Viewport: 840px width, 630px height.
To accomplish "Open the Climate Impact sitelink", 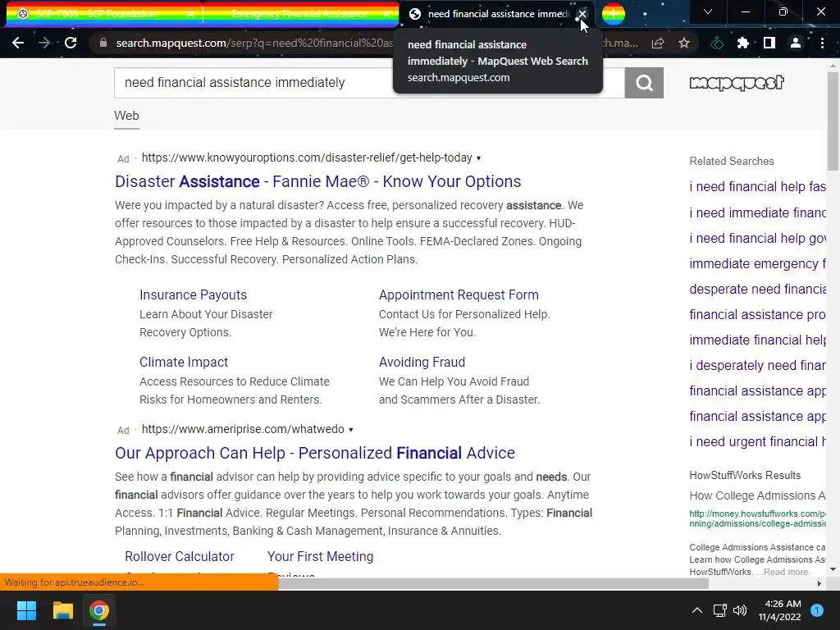I will 184,362.
